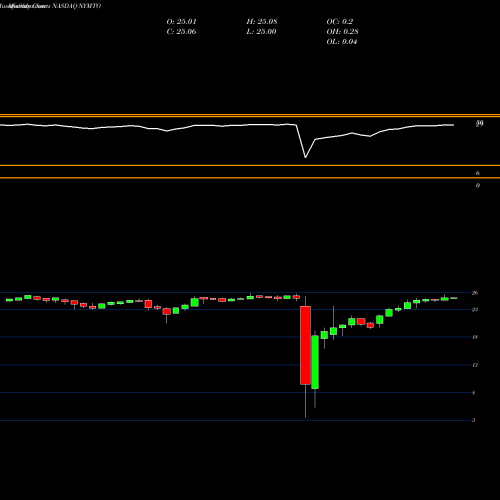This screenshot has width=500, height=500.
Task: Click the close price value C: 25.06
Action: (x=181, y=32)
